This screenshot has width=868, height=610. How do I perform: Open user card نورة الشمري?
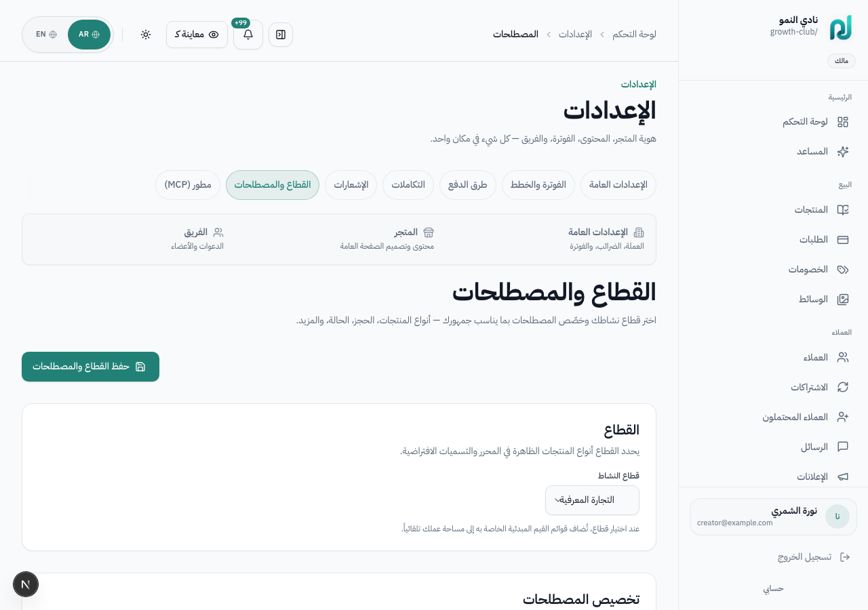(773, 517)
